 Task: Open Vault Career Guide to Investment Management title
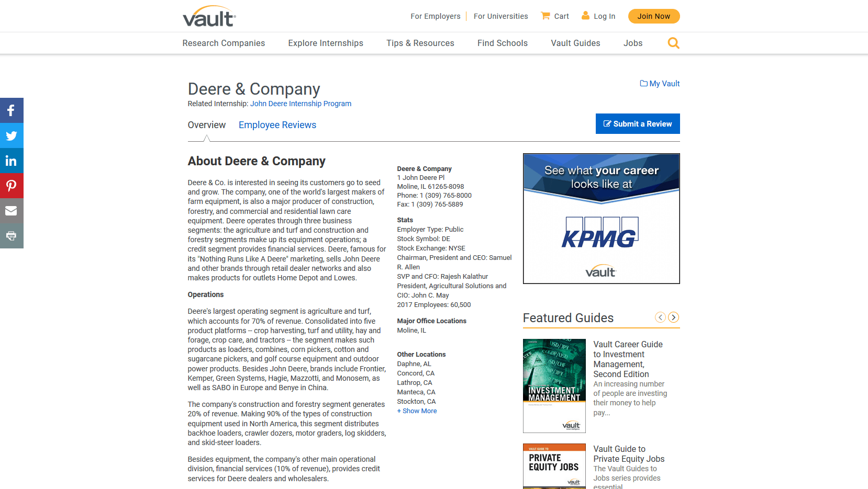coord(628,359)
